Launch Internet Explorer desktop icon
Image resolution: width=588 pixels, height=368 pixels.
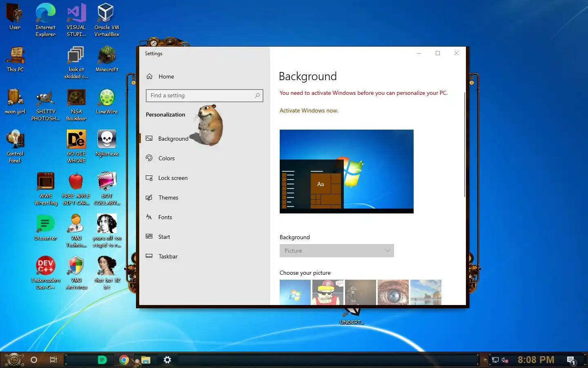point(45,20)
